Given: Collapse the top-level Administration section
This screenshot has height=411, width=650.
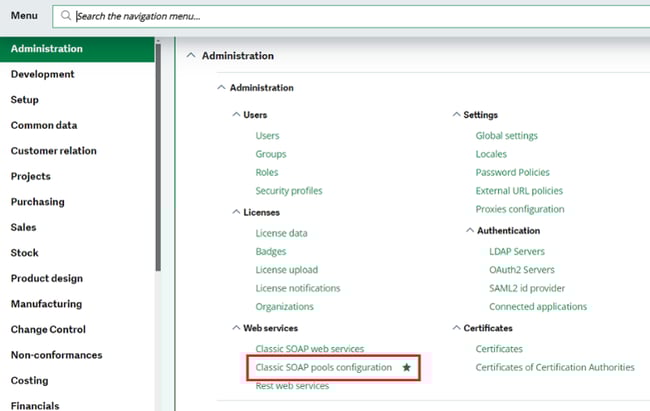Looking at the screenshot, I should coord(192,56).
